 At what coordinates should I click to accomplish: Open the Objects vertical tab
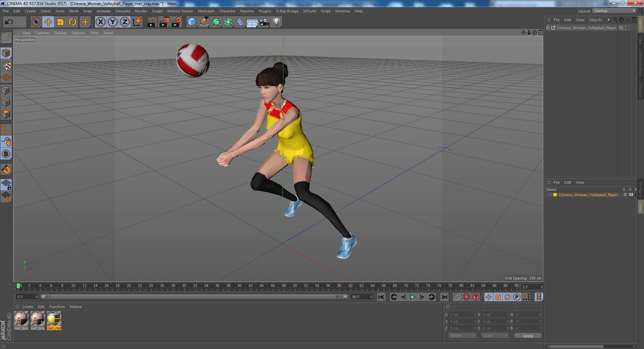(640, 25)
